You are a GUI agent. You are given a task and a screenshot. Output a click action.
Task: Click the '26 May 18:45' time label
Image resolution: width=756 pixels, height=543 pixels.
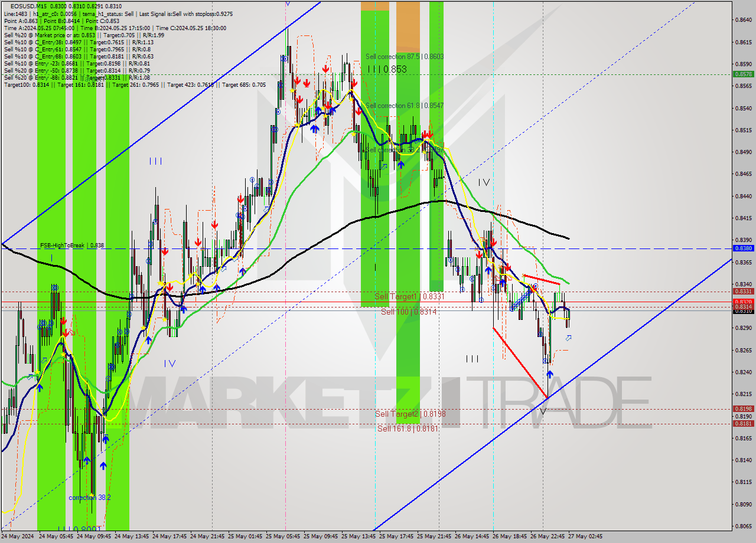pyautogui.click(x=510, y=537)
